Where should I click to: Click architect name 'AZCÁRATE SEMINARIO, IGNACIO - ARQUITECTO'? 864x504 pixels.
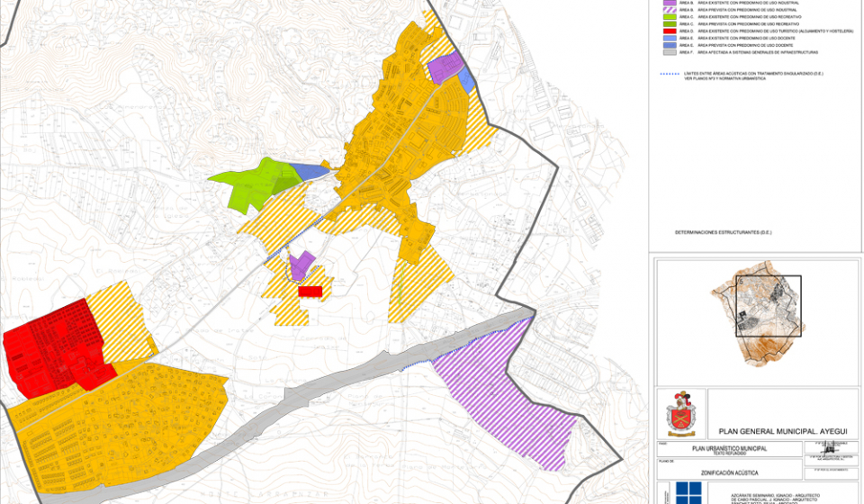tap(775, 495)
